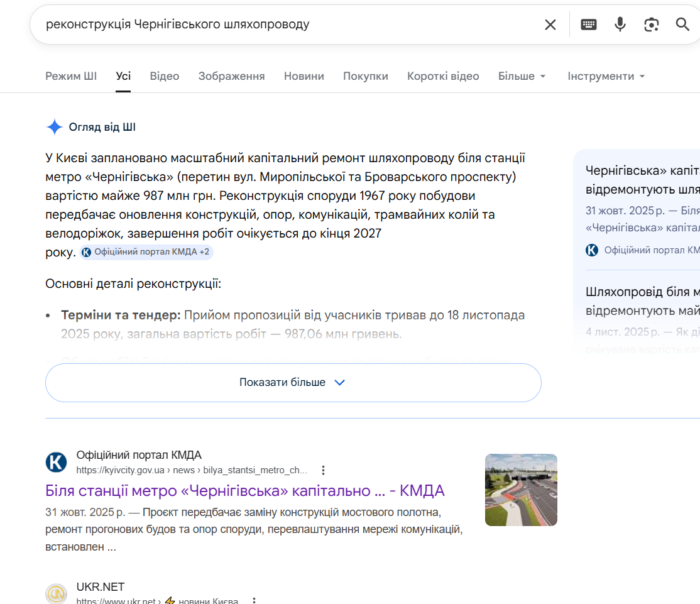The width and height of the screenshot is (700, 604).
Task: Expand overview with Показати більше
Action: click(x=293, y=382)
